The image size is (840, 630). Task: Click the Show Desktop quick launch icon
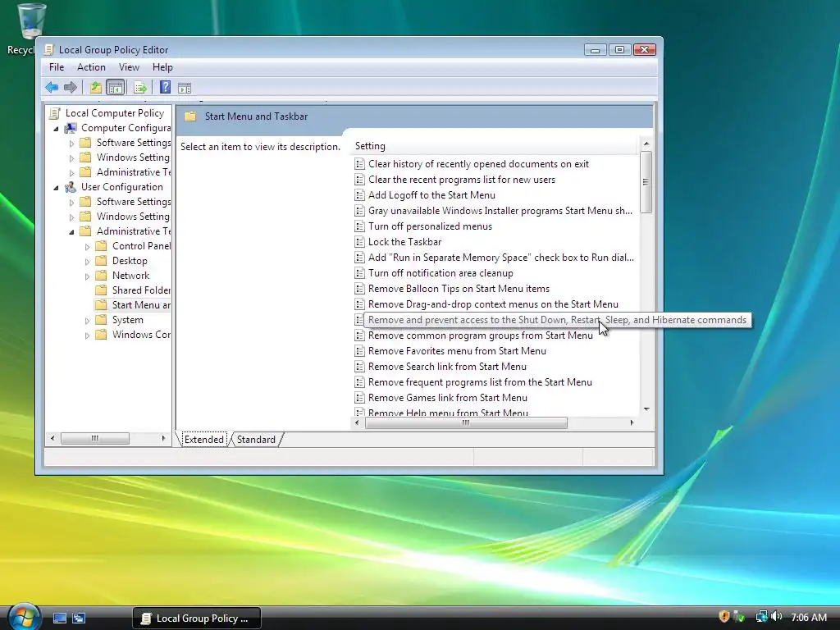[x=59, y=618]
